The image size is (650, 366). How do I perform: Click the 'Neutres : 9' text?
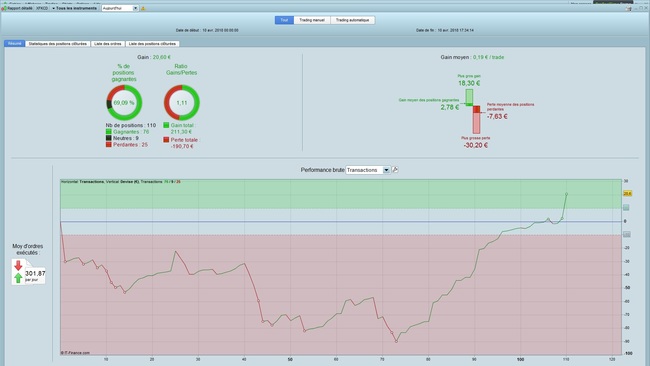click(126, 138)
